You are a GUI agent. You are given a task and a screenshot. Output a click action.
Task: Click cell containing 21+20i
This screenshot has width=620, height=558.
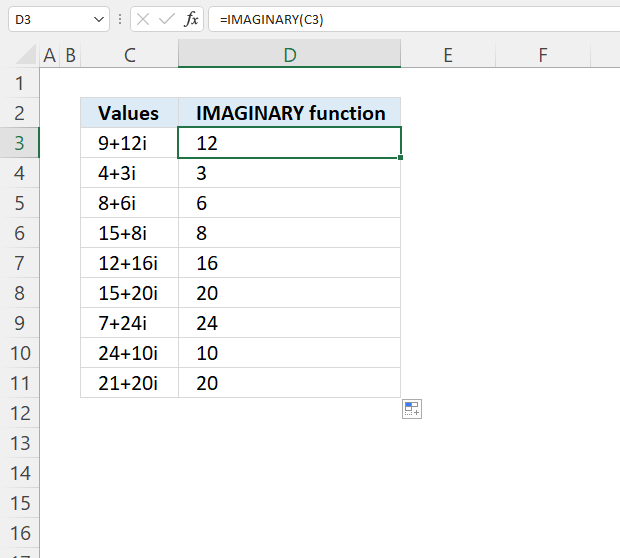[x=129, y=383]
